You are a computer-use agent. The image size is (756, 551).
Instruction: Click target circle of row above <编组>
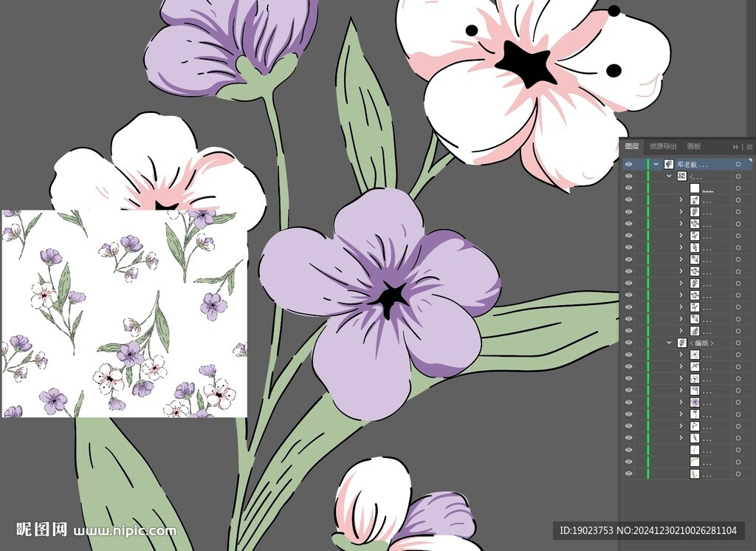pyautogui.click(x=738, y=331)
